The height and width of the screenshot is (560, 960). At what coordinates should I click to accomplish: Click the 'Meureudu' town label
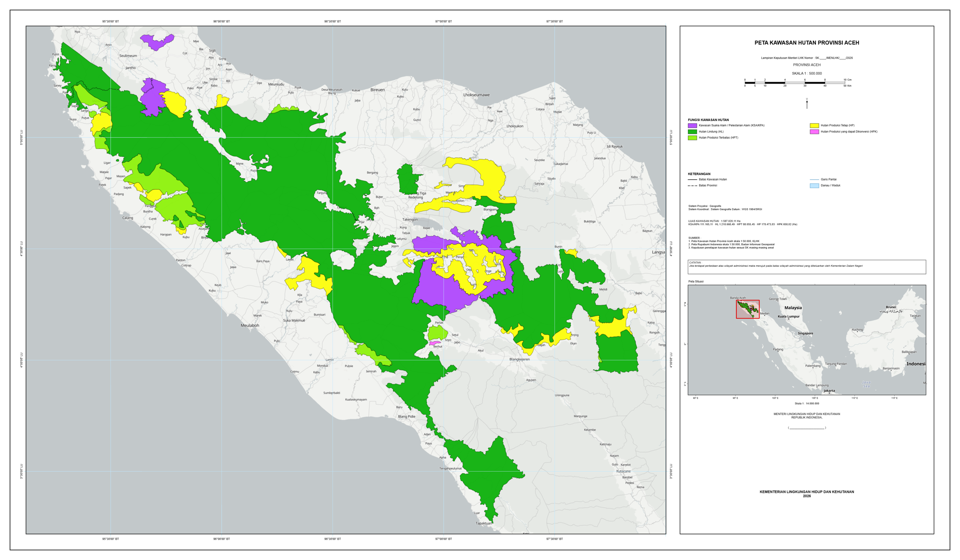point(276,84)
